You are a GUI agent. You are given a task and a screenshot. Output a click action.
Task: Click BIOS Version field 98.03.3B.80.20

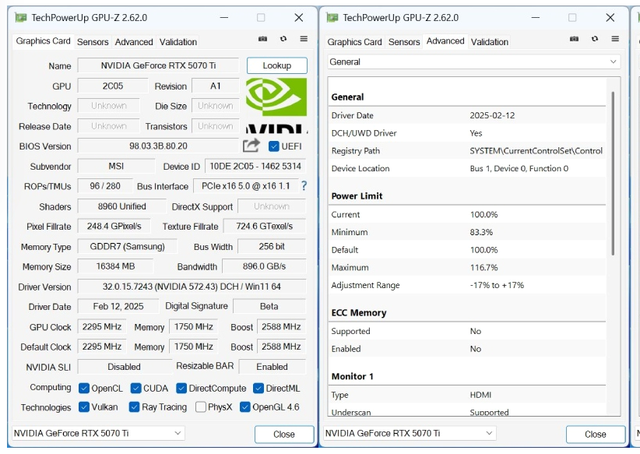tap(158, 146)
